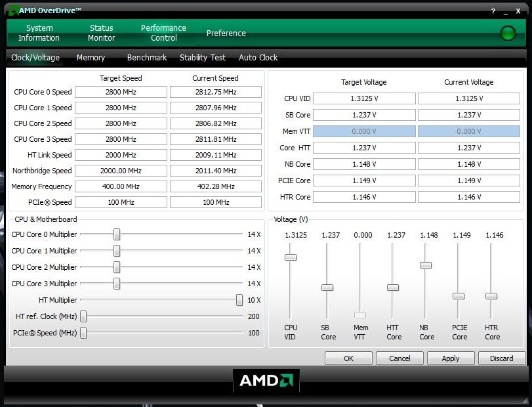Switch to the Memory tab

91,58
